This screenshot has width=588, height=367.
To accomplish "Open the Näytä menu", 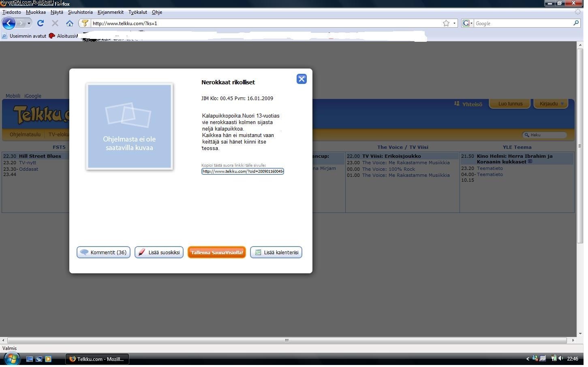I will click(x=57, y=12).
